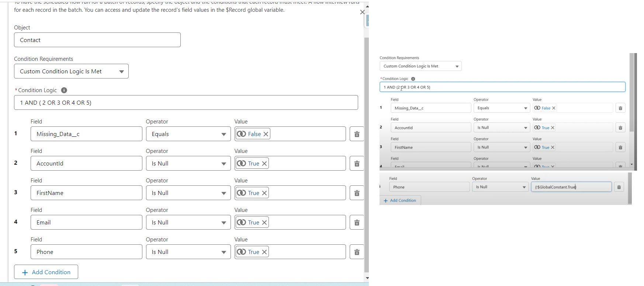Delete condition 1 Missing_Data__c with trash icon
This screenshot has height=286, width=644.
pyautogui.click(x=357, y=134)
